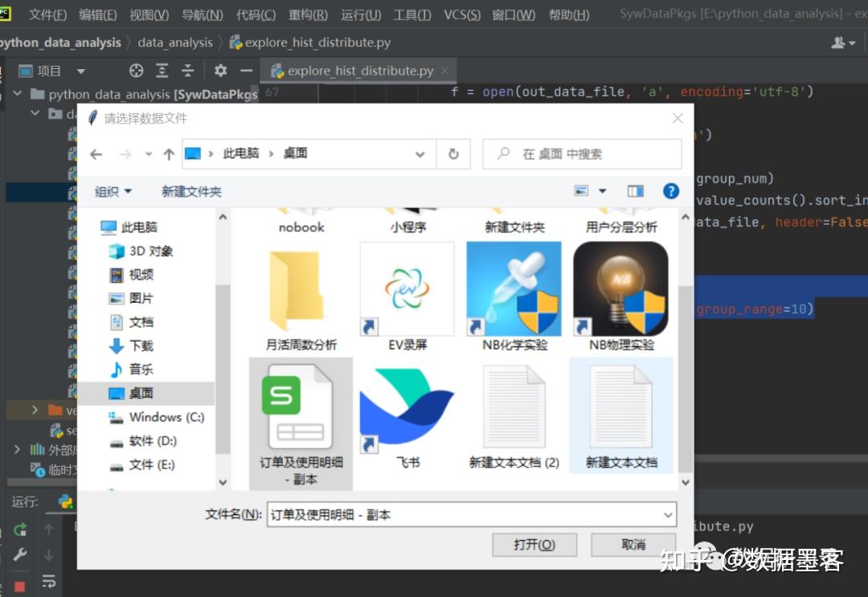Image resolution: width=868 pixels, height=597 pixels.
Task: Select the EV录屏 shortcut icon
Action: pos(407,297)
